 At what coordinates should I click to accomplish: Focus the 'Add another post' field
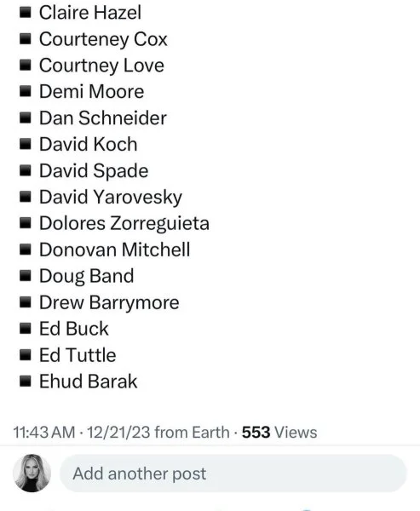233,474
